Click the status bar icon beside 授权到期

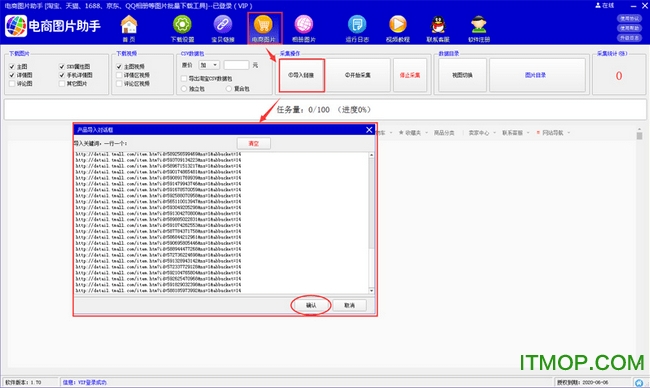click(x=639, y=383)
